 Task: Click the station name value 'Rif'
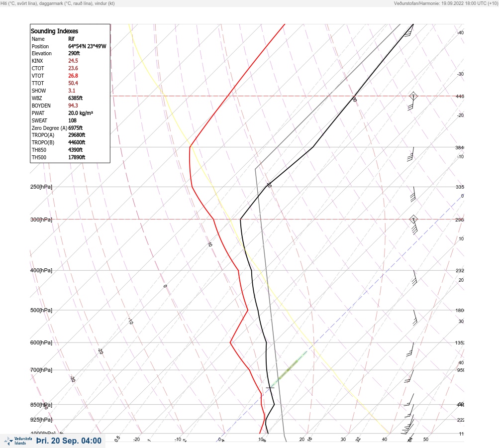point(71,39)
